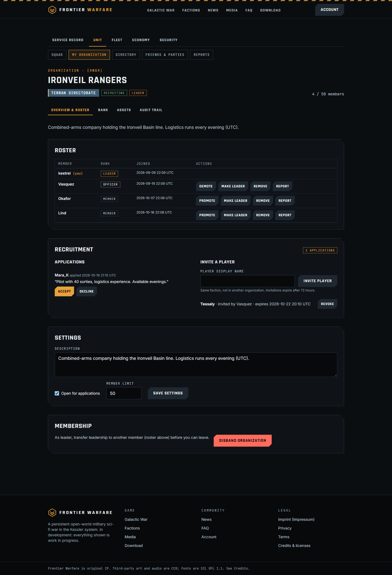
Task: Click the Recruiting status badge
Action: pos(114,93)
